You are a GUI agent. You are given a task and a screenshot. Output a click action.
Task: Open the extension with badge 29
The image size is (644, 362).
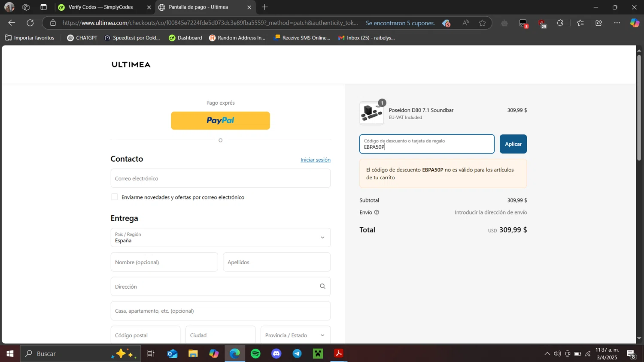click(x=542, y=24)
